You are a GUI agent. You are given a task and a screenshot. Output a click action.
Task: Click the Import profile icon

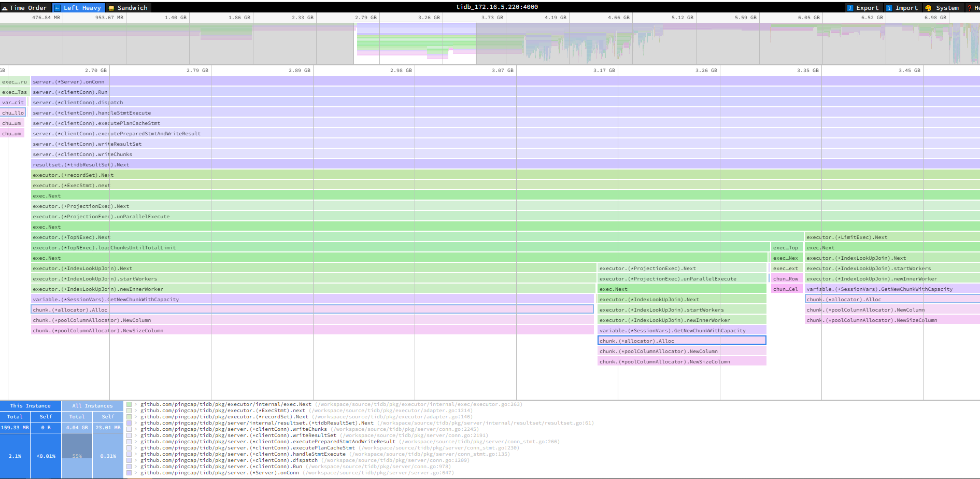[889, 8]
